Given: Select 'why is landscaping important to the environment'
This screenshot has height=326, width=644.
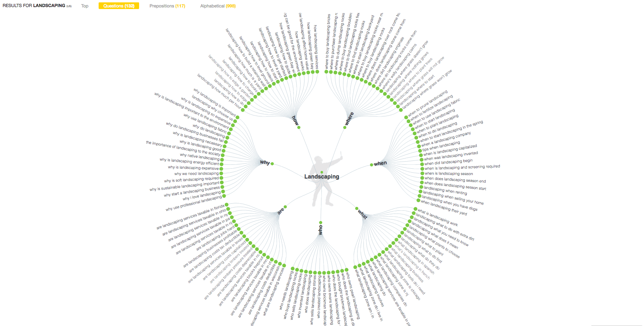Looking at the screenshot, I should [x=192, y=111].
